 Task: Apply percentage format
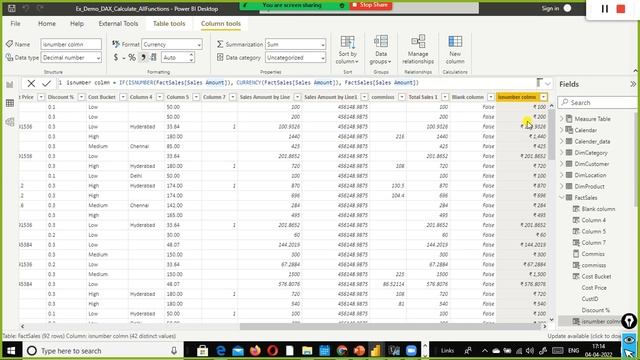click(132, 58)
